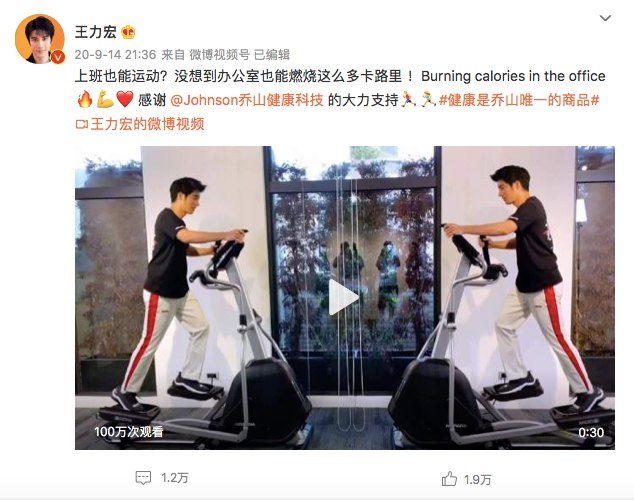
Task: Click the 100万次观看 view count overlay
Action: coord(129,432)
